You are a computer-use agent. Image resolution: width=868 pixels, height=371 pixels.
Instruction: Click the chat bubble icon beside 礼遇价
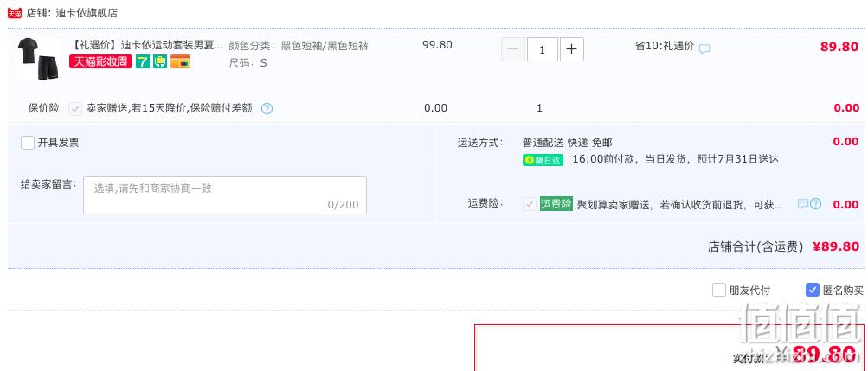click(704, 48)
